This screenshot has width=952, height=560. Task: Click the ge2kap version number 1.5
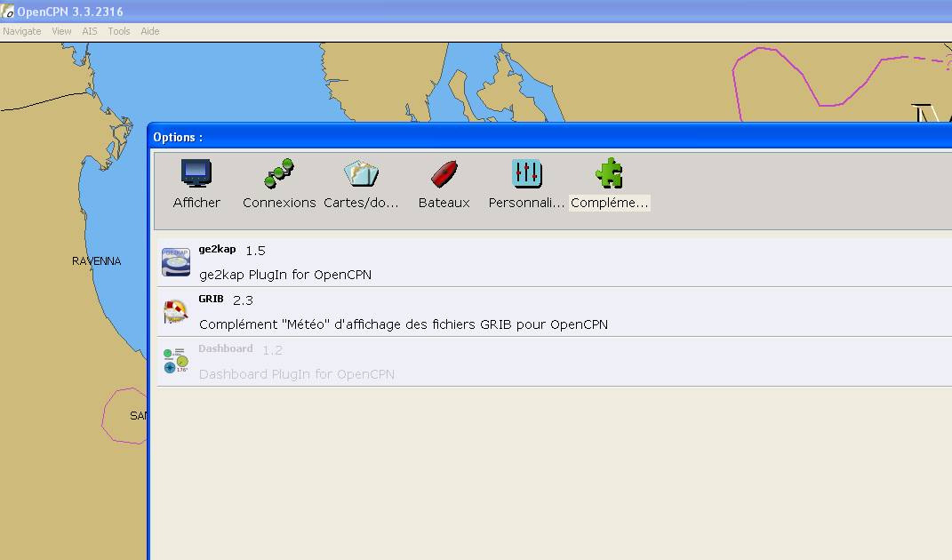[x=255, y=251]
